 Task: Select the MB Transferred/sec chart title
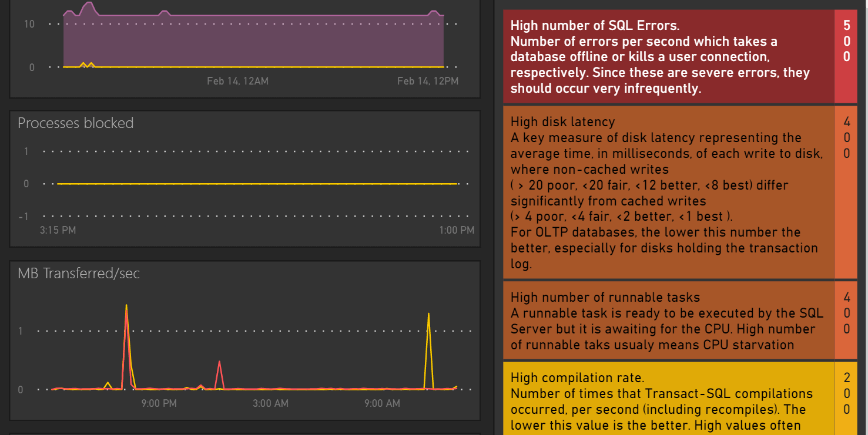coord(79,273)
